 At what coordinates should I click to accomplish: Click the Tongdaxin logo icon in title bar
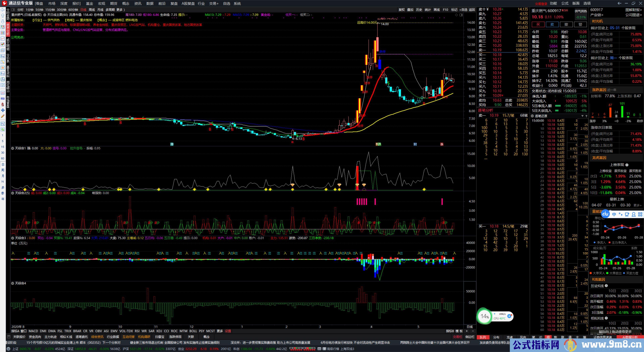coord(4,3)
